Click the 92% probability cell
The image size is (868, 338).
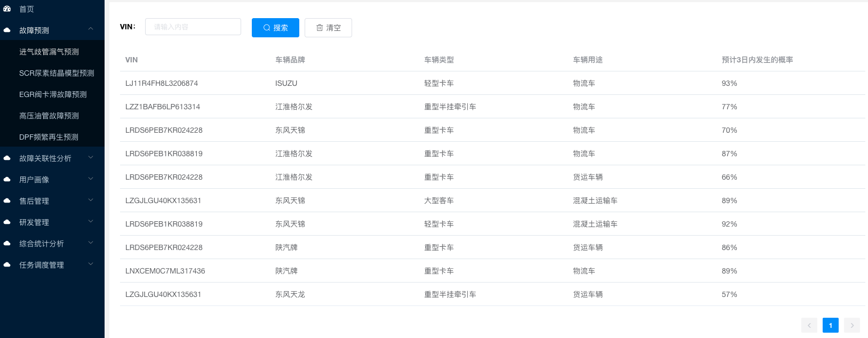coord(729,224)
